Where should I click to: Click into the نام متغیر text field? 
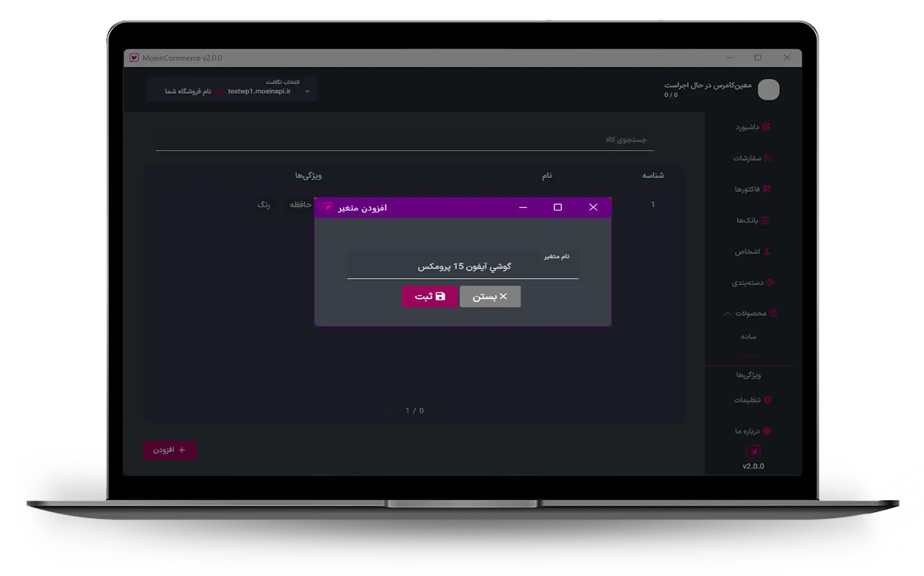pos(462,267)
